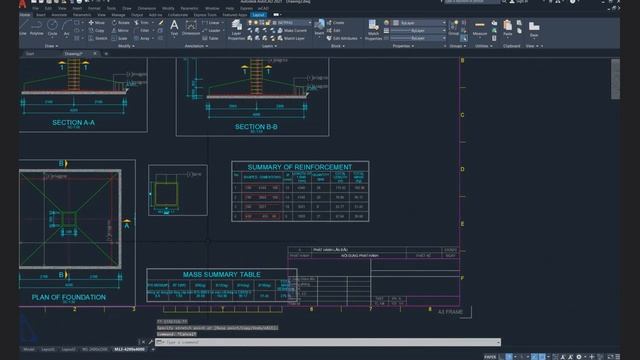Click the vertical scrollbar of drawing area
The height and width of the screenshot is (360, 640).
pos(616,79)
